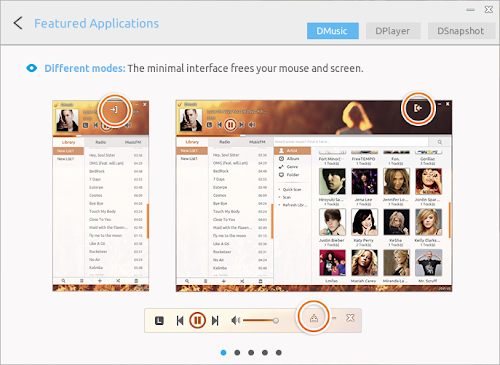Click the shuffle icon at compact window bottom
Image resolution: width=500 pixels, height=365 pixels.
pos(118,281)
